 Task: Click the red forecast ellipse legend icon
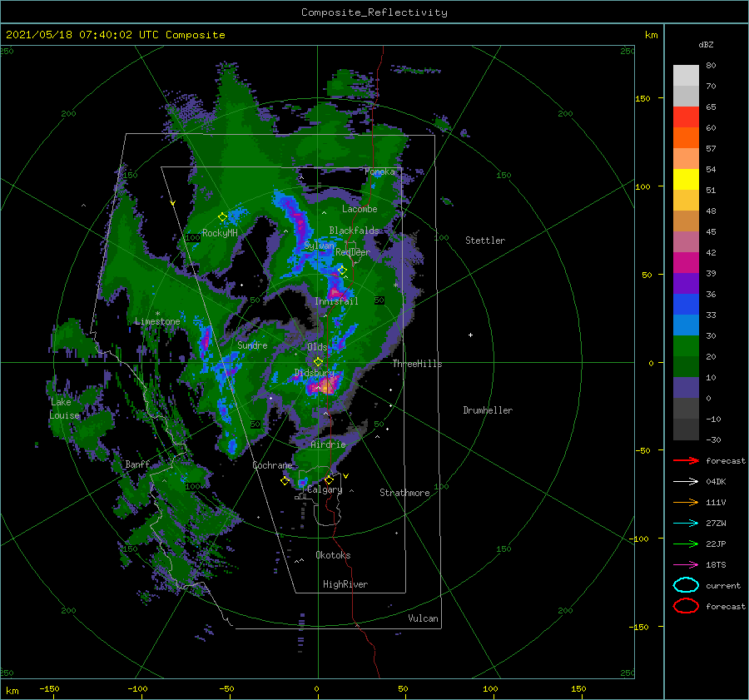(x=686, y=606)
